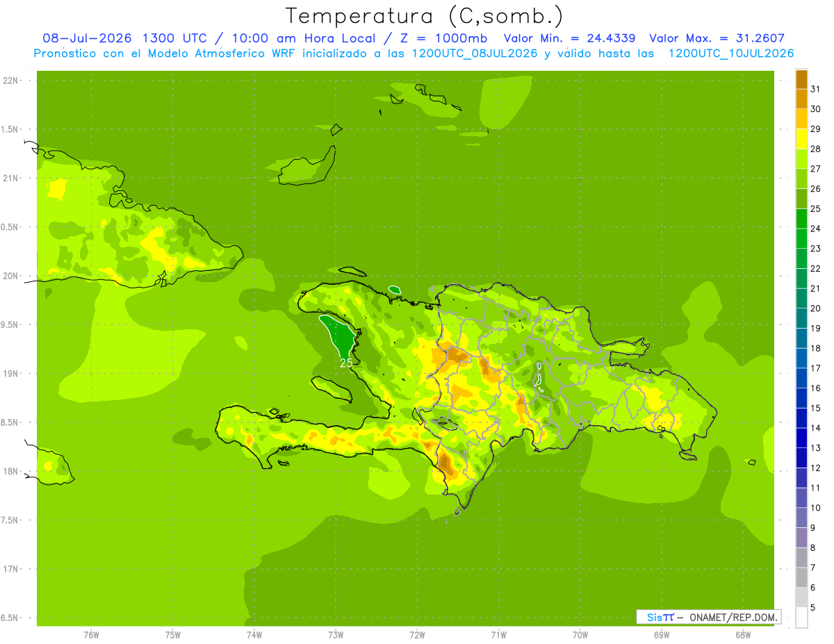Click the latitude label "19N"
Image resolution: width=834 pixels, height=644 pixels.
click(x=10, y=374)
